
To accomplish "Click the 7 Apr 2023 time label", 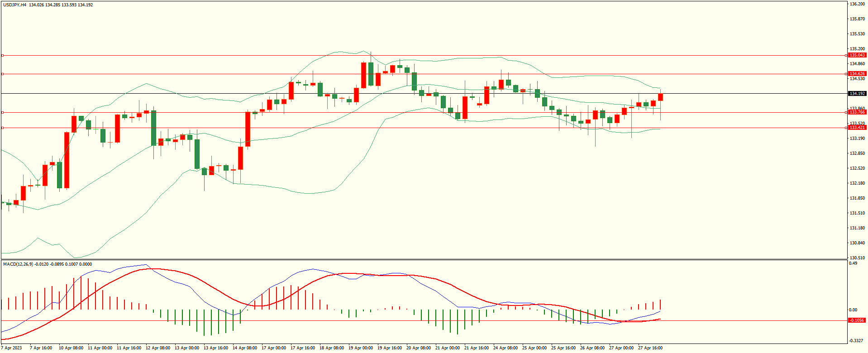I will 11,348.
